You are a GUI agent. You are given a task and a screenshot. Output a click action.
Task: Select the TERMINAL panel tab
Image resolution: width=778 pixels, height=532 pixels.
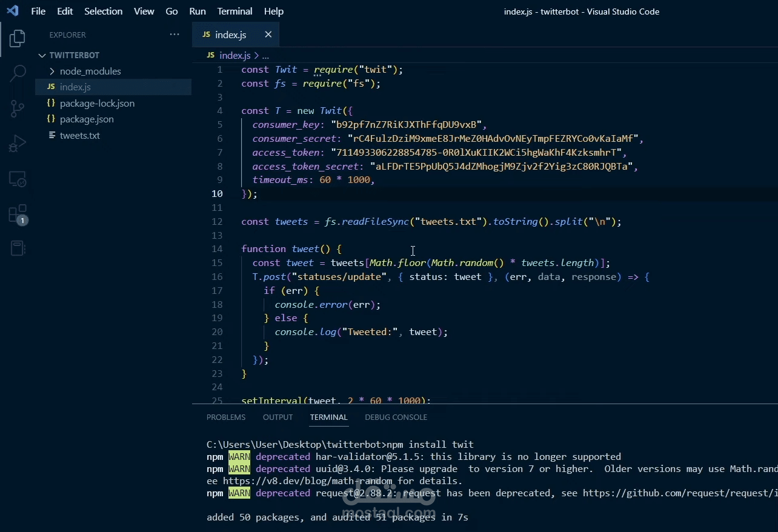[328, 417]
